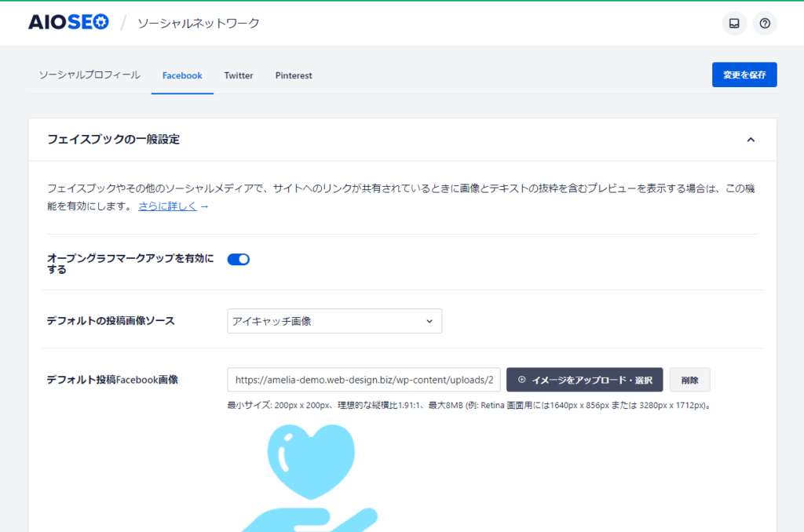The width and height of the screenshot is (804, 532).
Task: Open the help question mark icon
Action: (765, 24)
